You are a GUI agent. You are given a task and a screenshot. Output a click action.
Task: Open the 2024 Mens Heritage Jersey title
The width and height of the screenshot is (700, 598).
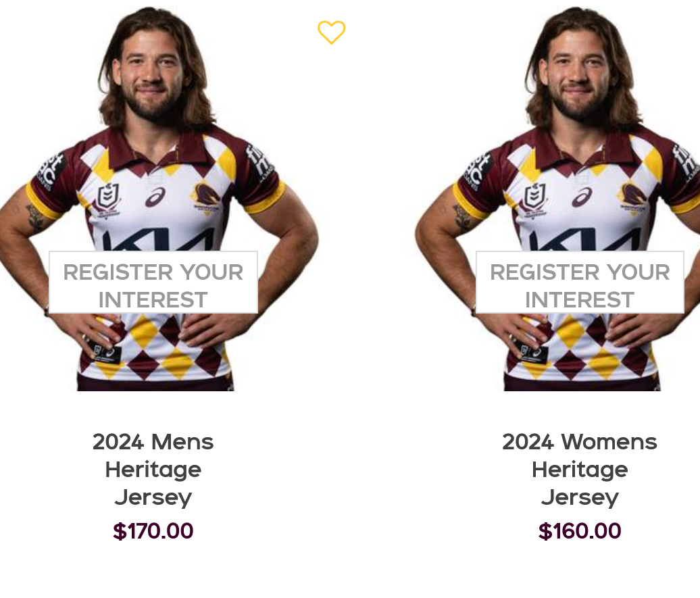click(x=153, y=470)
